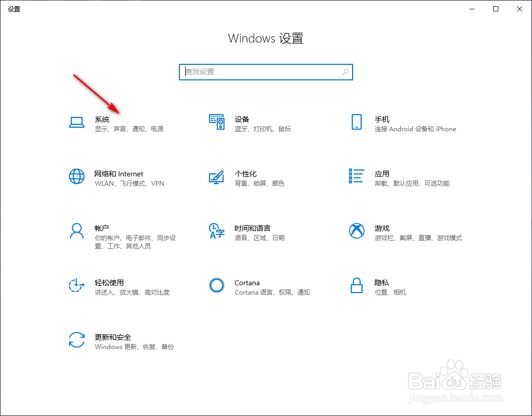Click the text 位置、相机
The image size is (532, 416).
point(390,293)
